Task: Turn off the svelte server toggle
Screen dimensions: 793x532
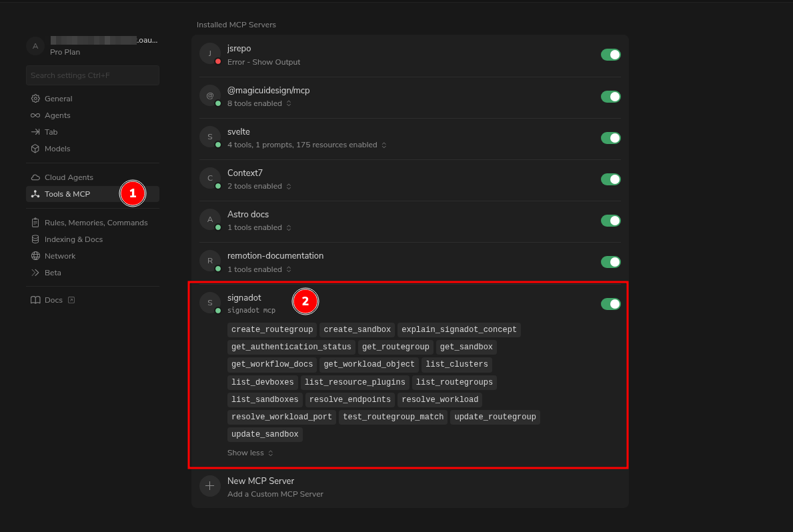Action: pos(610,137)
